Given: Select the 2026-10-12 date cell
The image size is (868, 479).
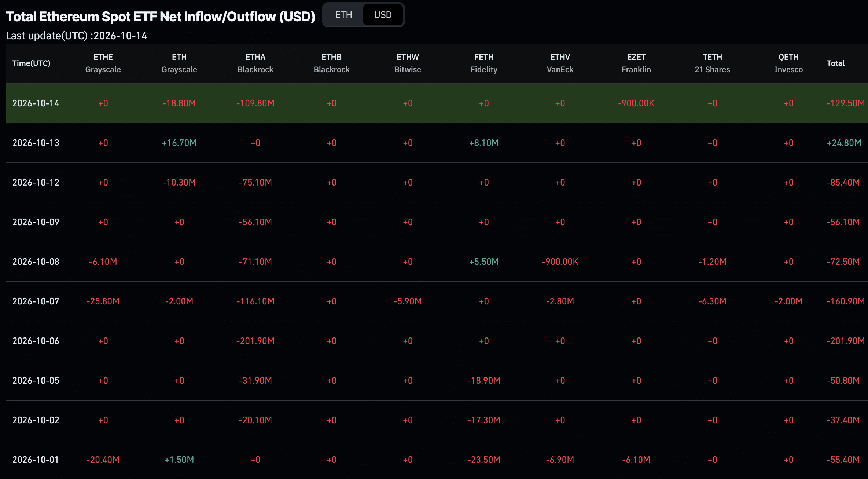Looking at the screenshot, I should click(36, 183).
